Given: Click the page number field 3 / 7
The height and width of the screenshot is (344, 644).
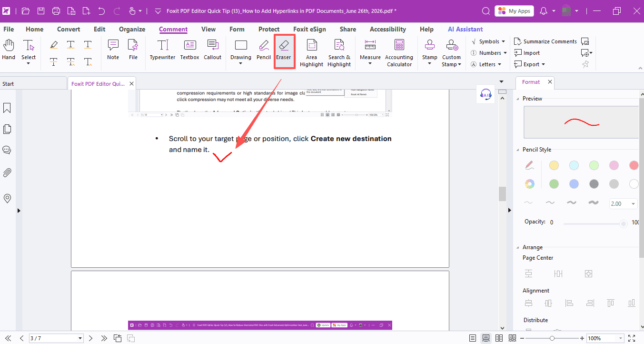Looking at the screenshot, I should pos(56,338).
